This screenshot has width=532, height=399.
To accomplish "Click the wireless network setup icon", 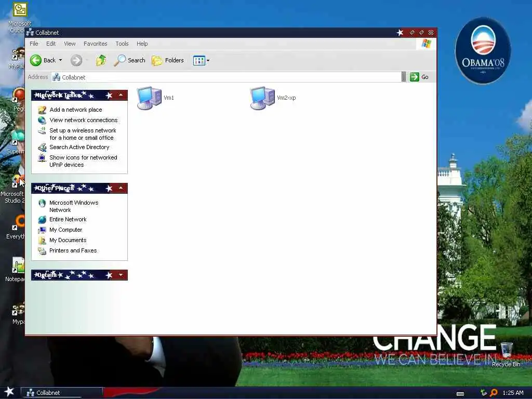I will pos(42,130).
